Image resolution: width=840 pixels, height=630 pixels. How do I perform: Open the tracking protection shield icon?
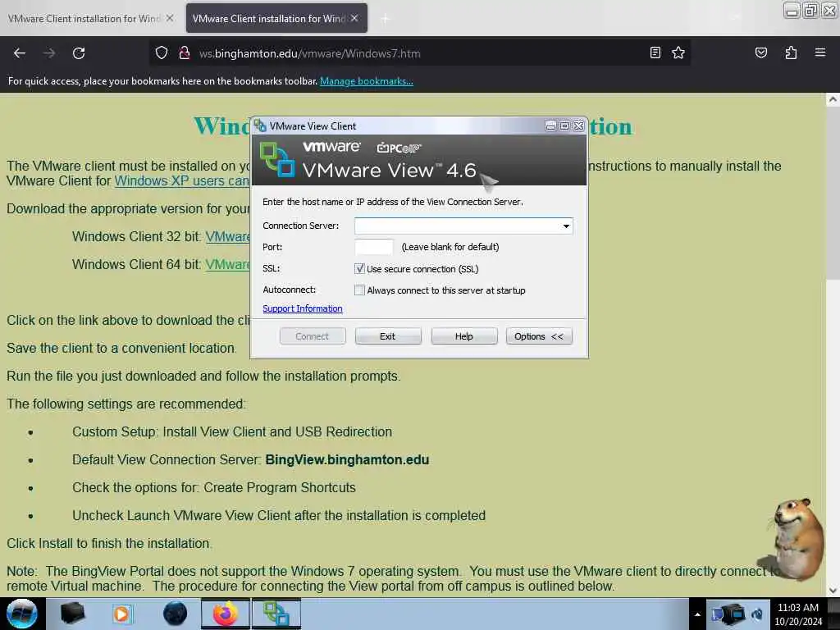pos(162,53)
